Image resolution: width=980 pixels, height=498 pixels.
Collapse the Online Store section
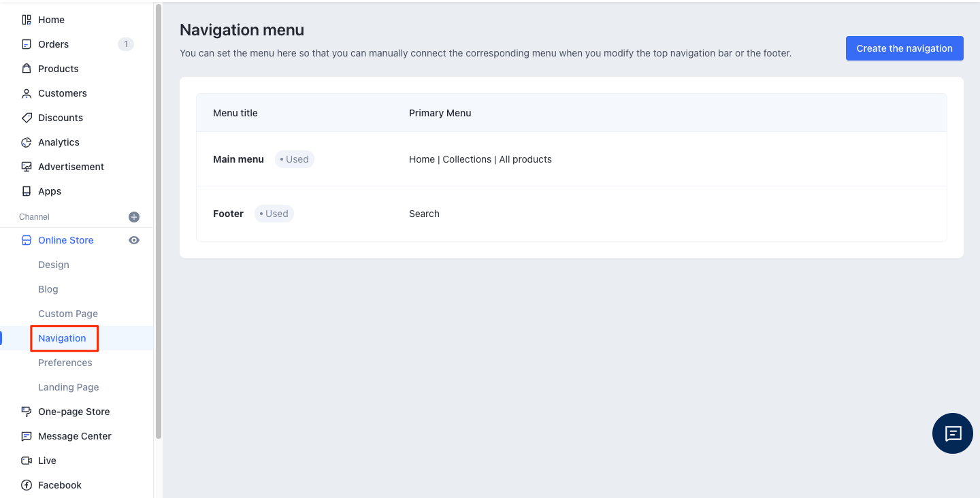65,240
